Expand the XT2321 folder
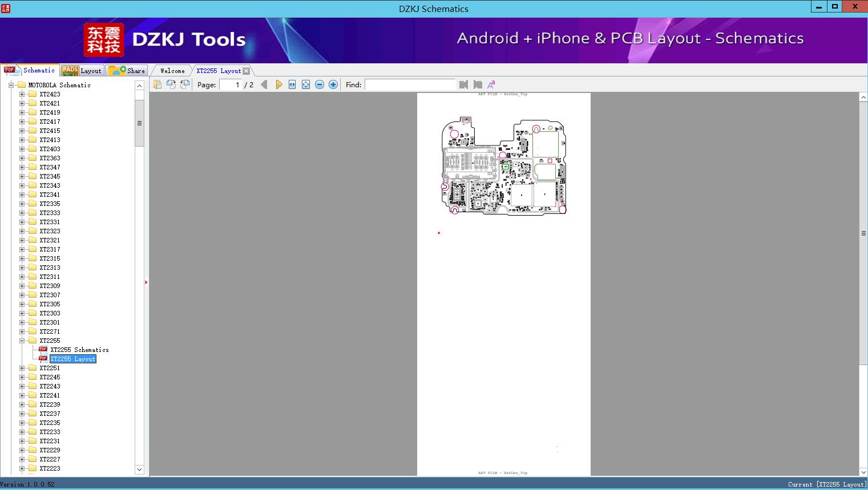The image size is (868, 490). coord(22,240)
